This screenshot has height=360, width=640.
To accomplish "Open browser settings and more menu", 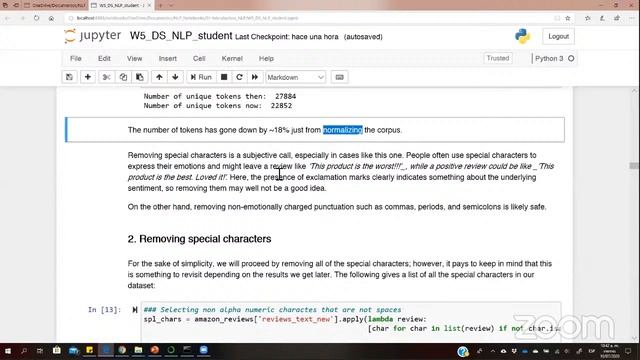I will (631, 18).
